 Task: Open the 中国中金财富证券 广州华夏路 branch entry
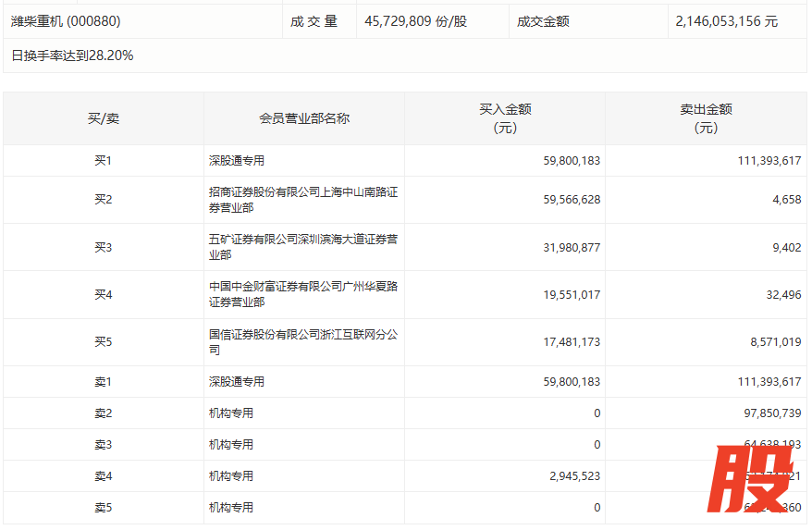303,294
